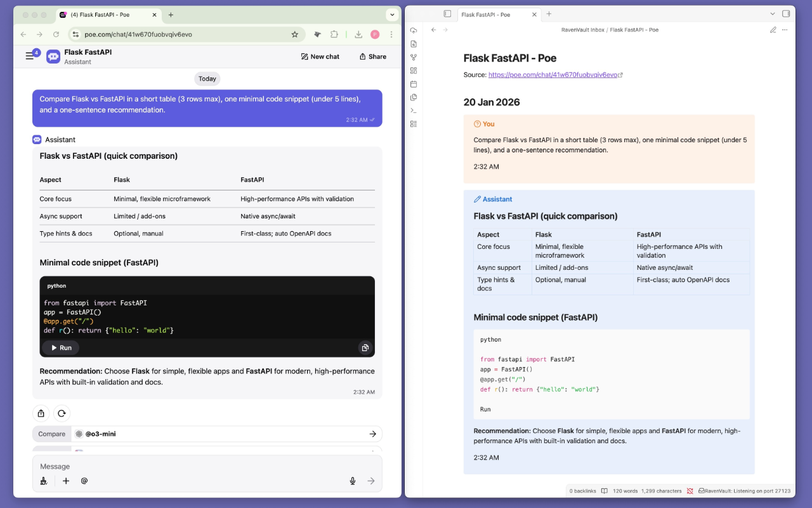The width and height of the screenshot is (812, 508).
Task: Click the microphone voice input icon
Action: click(x=353, y=481)
